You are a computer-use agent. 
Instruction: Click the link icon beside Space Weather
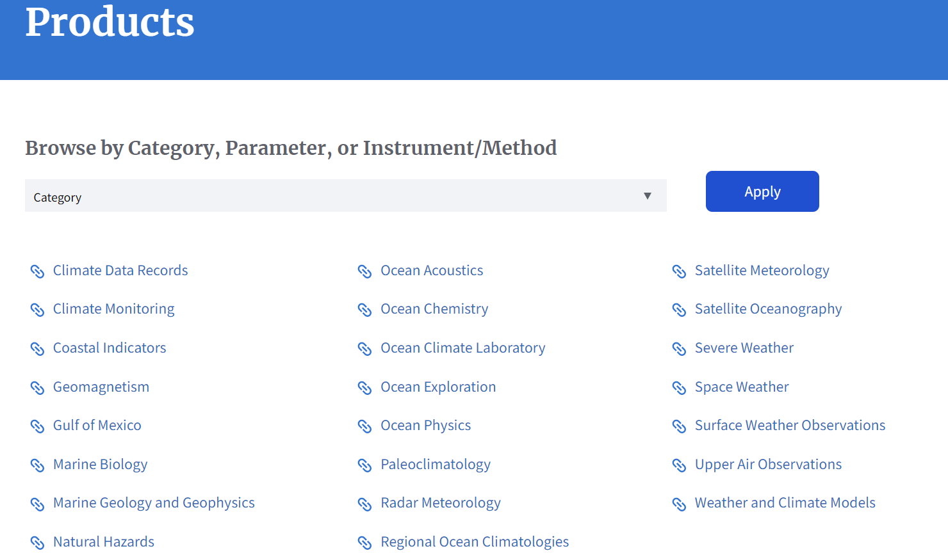click(x=679, y=388)
